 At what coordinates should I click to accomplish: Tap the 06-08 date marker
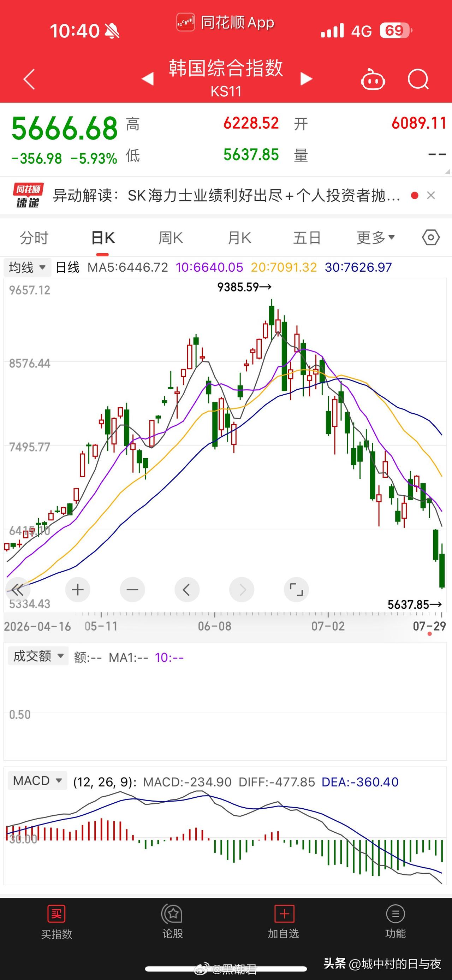click(214, 626)
